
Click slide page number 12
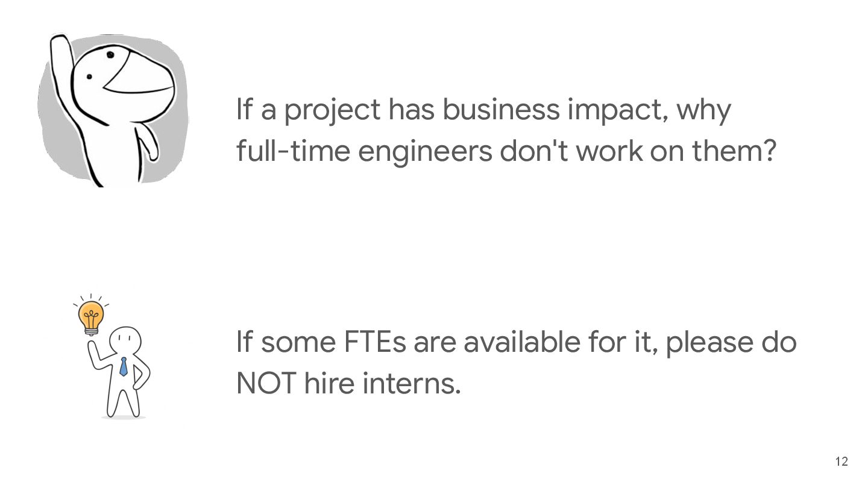pos(841,462)
